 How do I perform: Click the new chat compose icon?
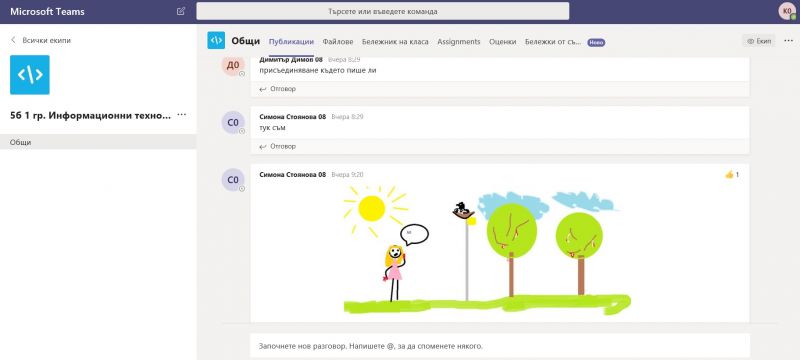click(181, 11)
